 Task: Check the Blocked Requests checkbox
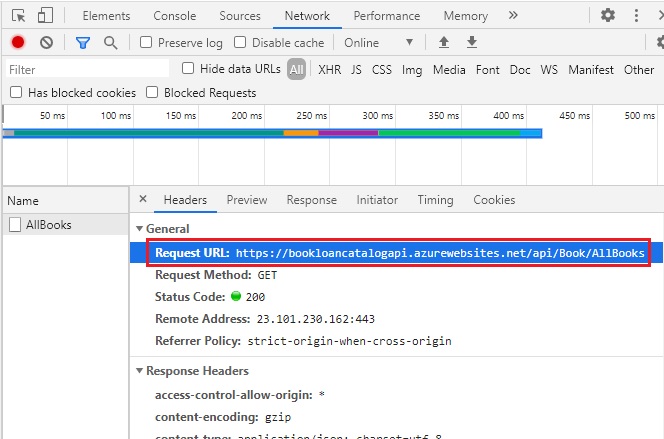coord(152,92)
